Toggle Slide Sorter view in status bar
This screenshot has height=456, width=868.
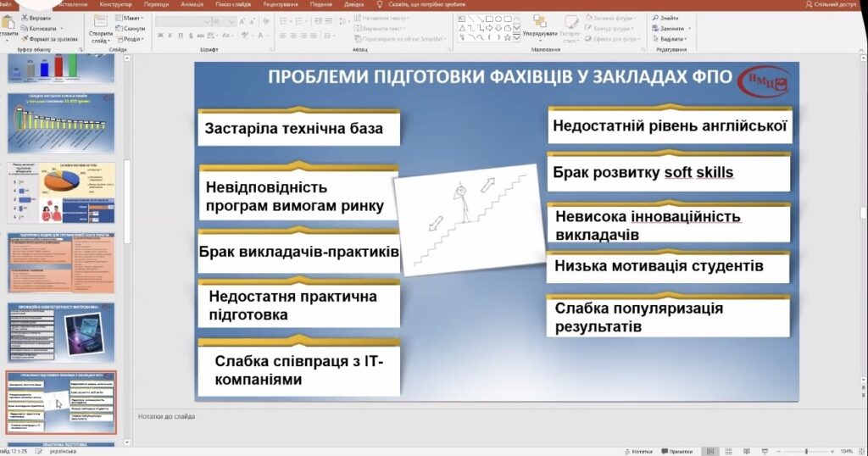pos(728,451)
